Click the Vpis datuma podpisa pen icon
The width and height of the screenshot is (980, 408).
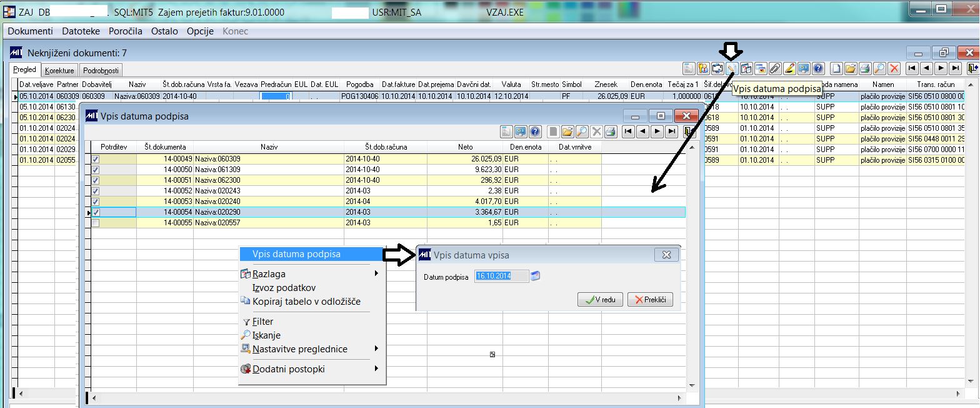pos(732,68)
